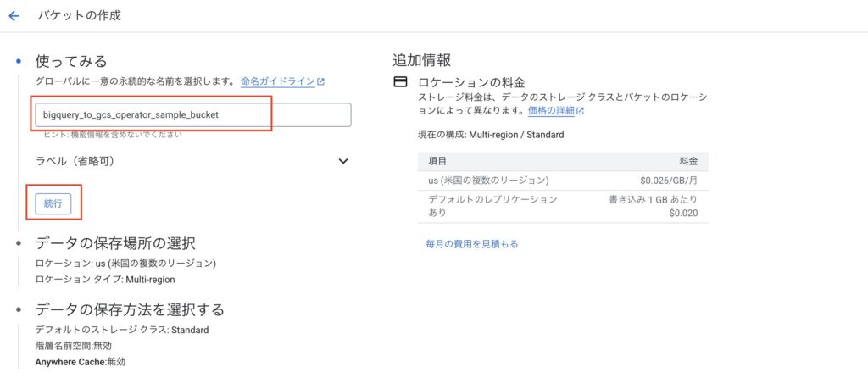Click the デフォルトのレプリケーション pricing row

point(562,206)
